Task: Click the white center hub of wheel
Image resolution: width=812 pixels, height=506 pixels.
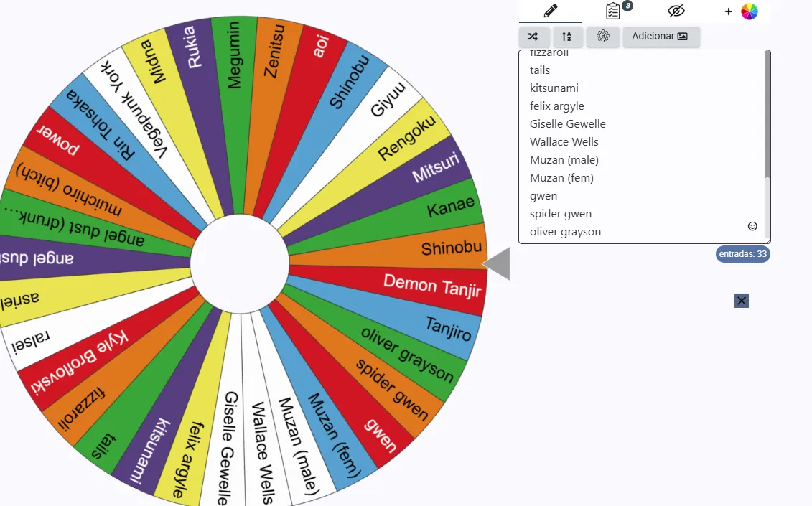Action: pyautogui.click(x=240, y=263)
